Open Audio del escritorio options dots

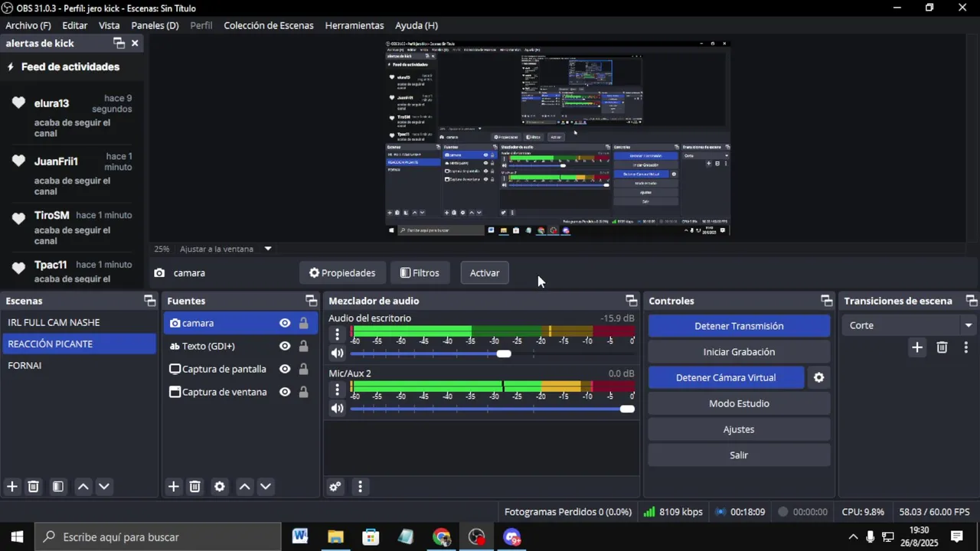click(x=337, y=334)
